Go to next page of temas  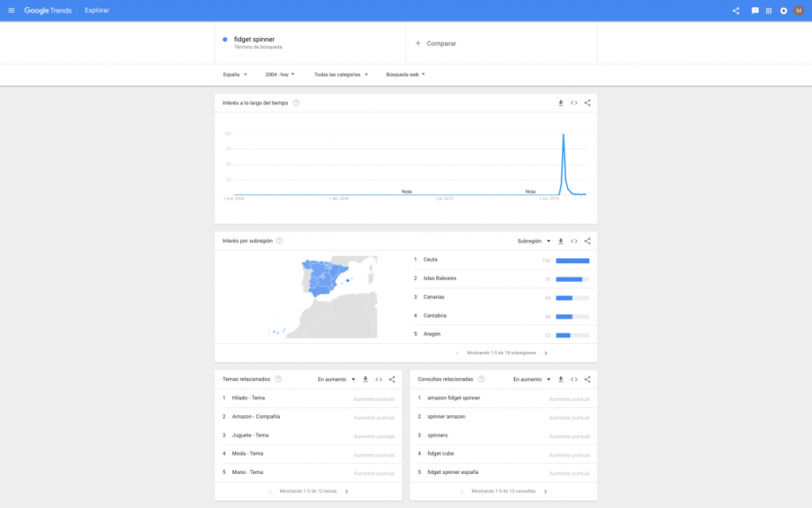pos(347,491)
